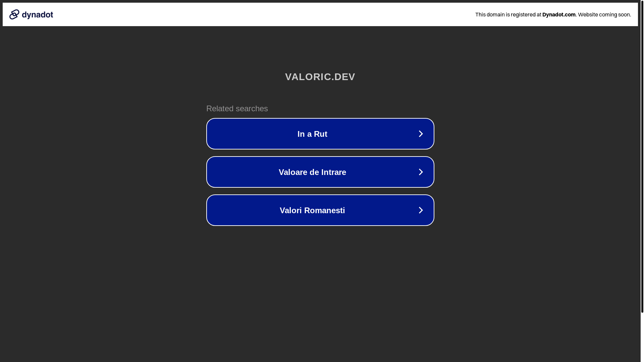Click the Related searches label

pos(237,109)
